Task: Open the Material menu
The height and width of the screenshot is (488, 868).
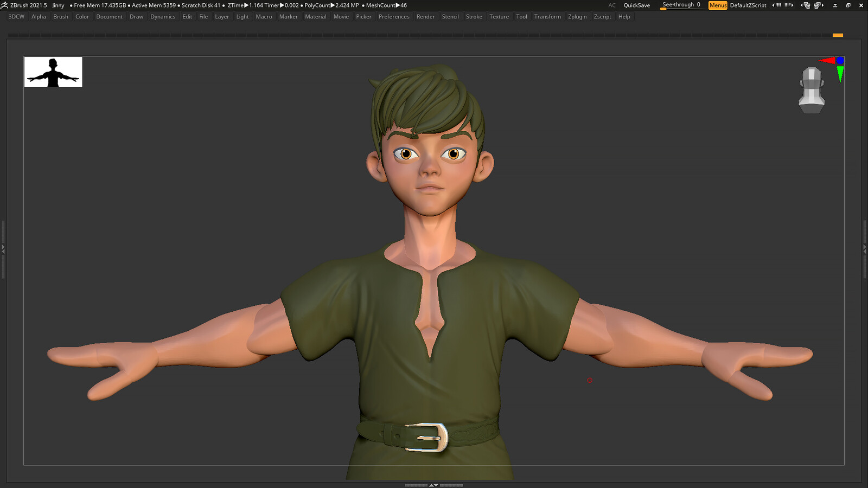Action: [x=316, y=17]
